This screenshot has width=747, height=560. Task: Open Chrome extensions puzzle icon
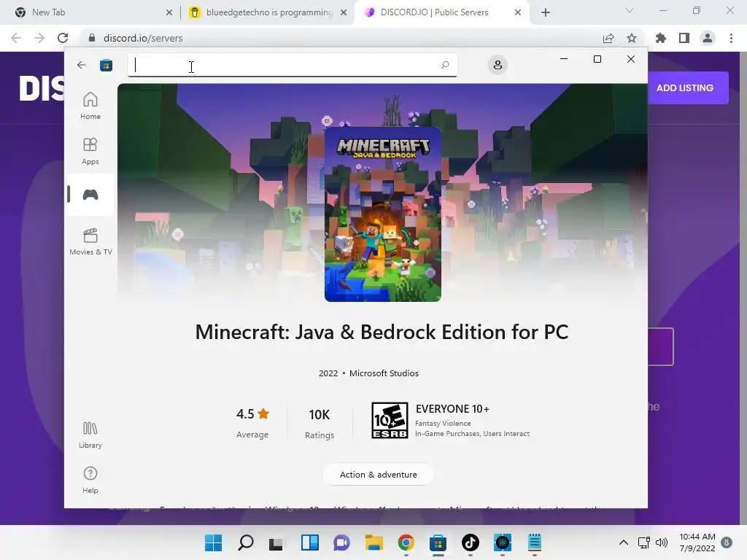point(661,38)
